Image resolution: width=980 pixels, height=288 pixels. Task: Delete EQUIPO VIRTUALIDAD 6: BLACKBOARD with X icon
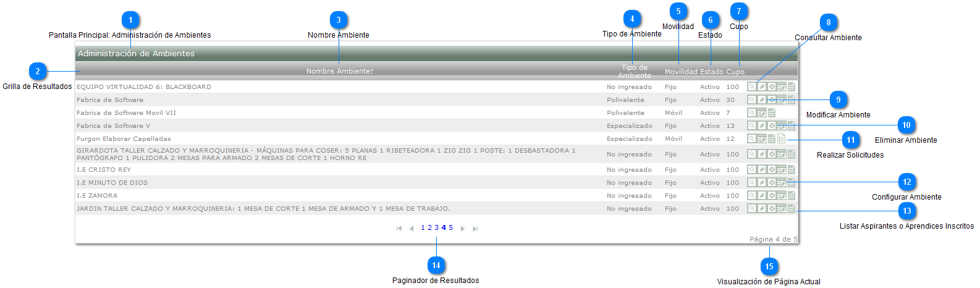point(772,87)
